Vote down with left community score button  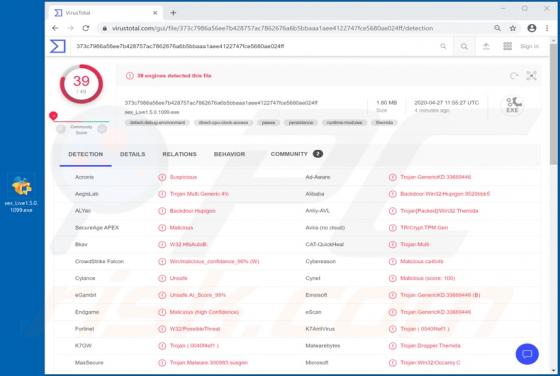[x=61, y=129]
